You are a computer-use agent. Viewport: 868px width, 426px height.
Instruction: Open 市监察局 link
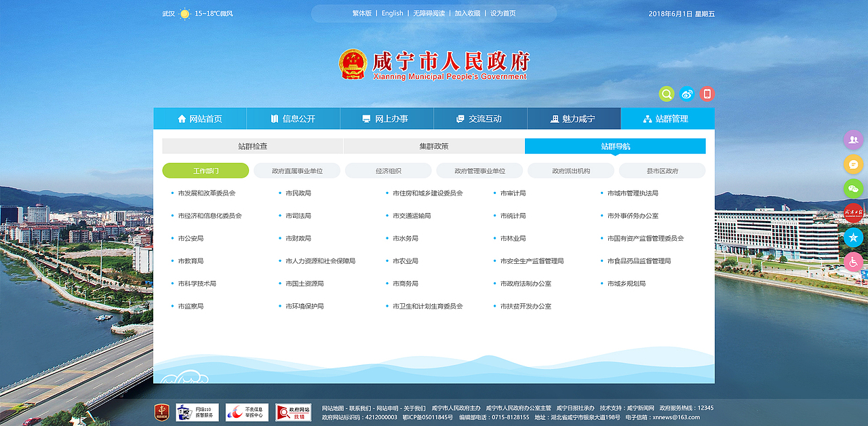[x=191, y=307]
